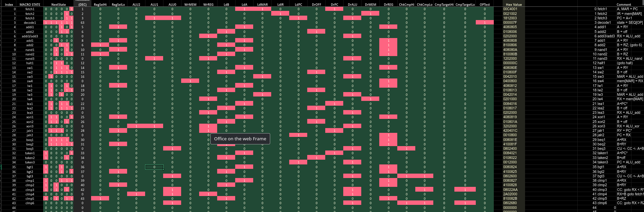This screenshot has width=644, height=212.
Task: Select the comment cell 'state = SEQ[OP]'
Action: (x=630, y=23)
